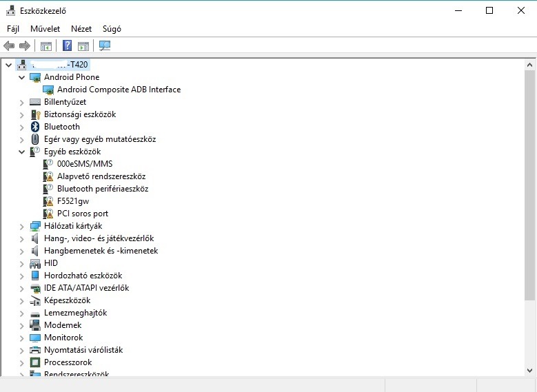Click the warning icon beside Alapvető rendszereszköz
537x392 pixels.
tap(48, 176)
